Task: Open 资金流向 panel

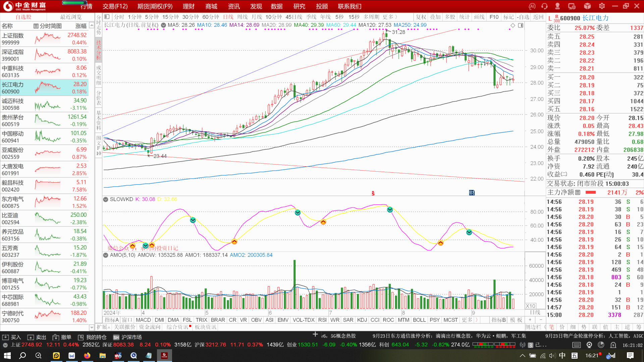Action: point(150,327)
